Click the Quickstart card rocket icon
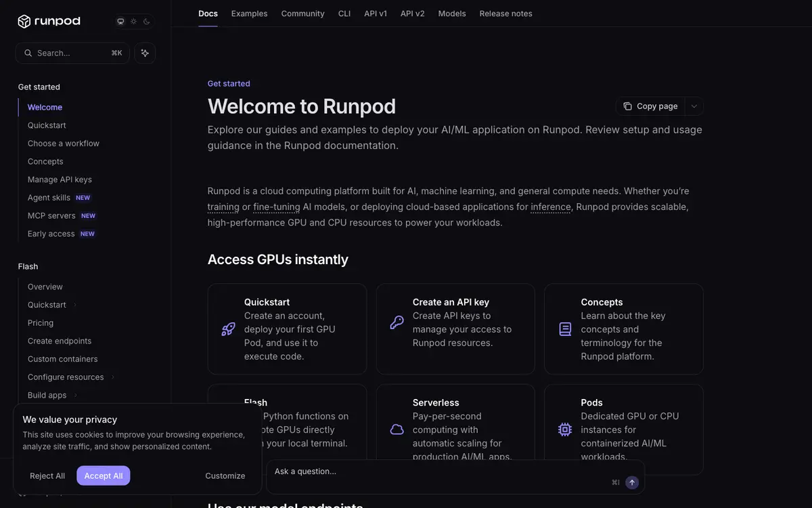 tap(228, 329)
